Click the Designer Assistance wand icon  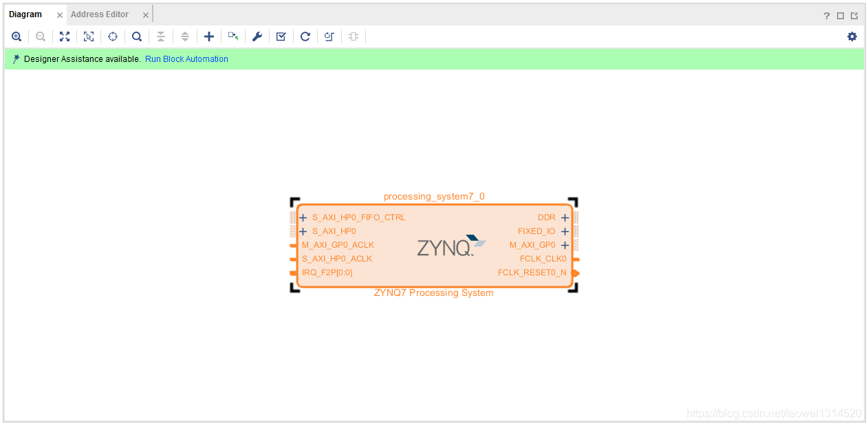coord(17,59)
